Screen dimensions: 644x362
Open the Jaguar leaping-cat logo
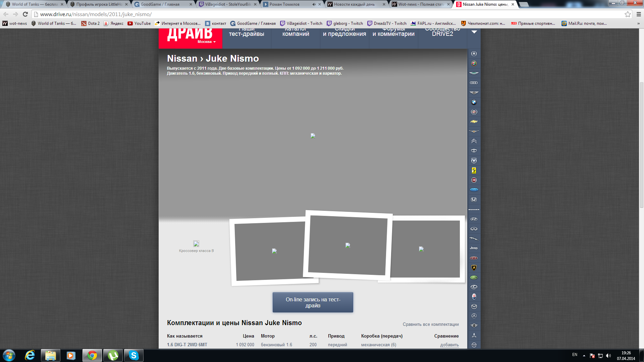click(474, 239)
